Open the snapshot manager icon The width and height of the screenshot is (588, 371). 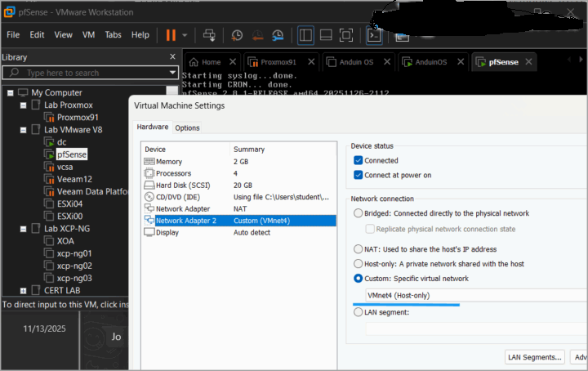(278, 35)
